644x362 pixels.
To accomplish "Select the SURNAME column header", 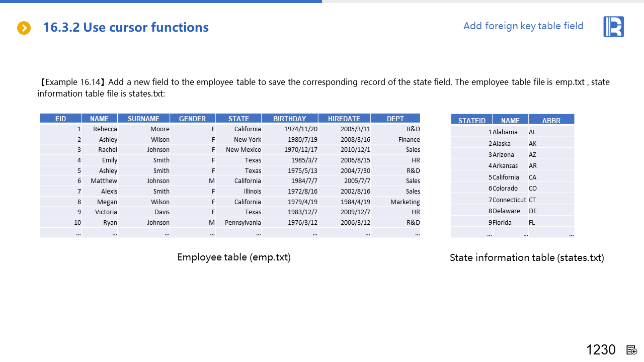I will click(143, 119).
